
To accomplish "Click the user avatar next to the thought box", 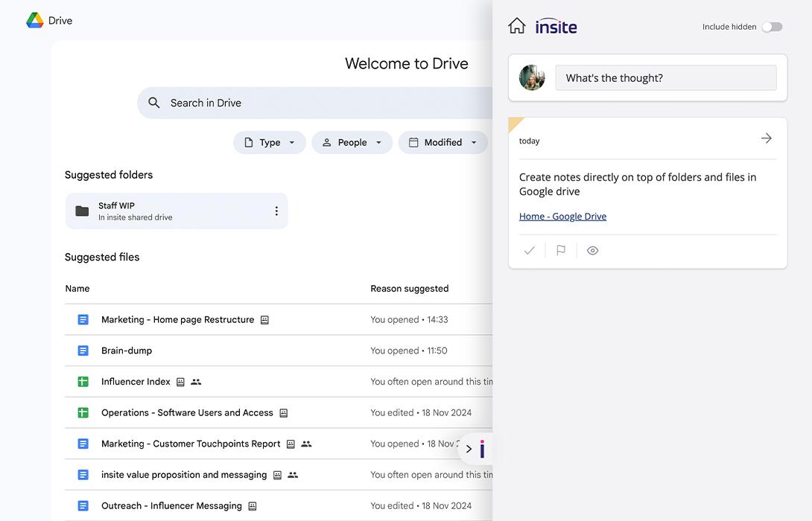I will click(532, 77).
